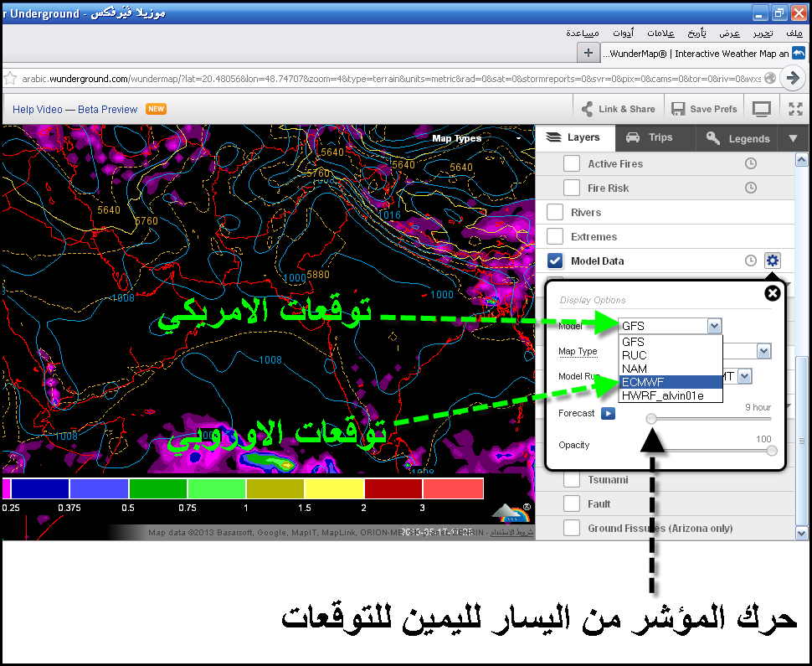Open the Map Type dropdown arrow
The width and height of the screenshot is (812, 666).
(763, 351)
